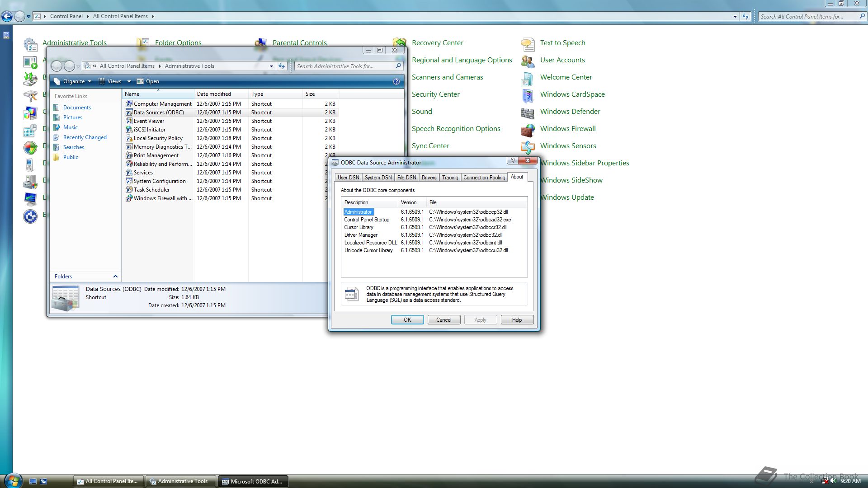This screenshot has width=868, height=488.
Task: Switch to the System DSN tab
Action: point(378,178)
